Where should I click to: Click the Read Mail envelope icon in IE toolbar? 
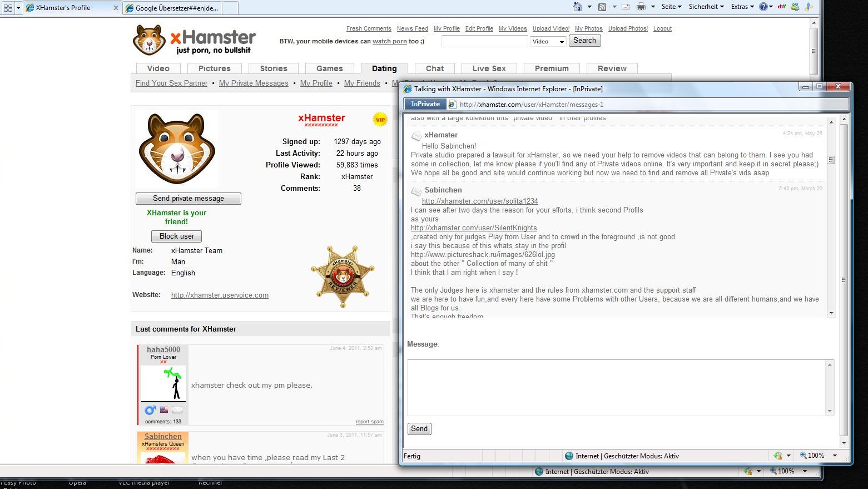click(626, 7)
